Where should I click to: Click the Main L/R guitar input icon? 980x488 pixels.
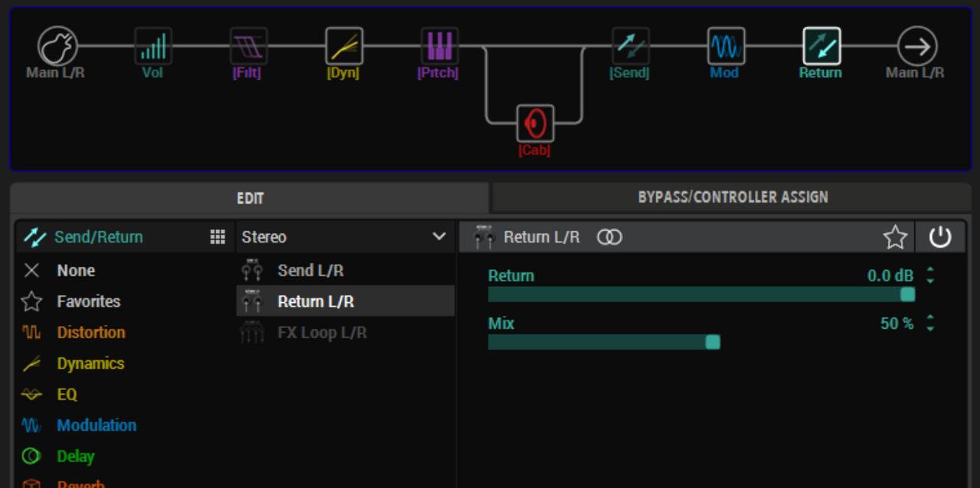coord(57,47)
